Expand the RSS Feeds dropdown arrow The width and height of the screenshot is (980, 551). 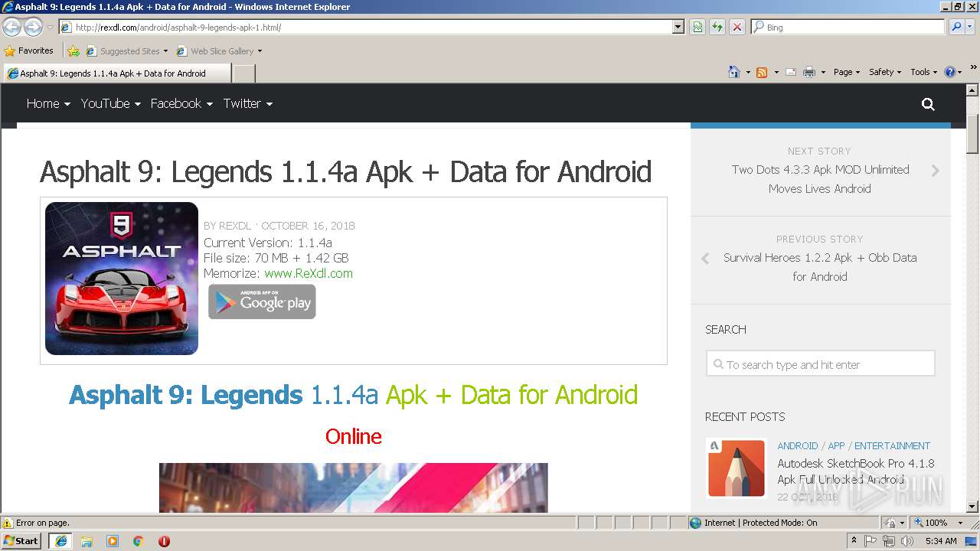pyautogui.click(x=776, y=72)
